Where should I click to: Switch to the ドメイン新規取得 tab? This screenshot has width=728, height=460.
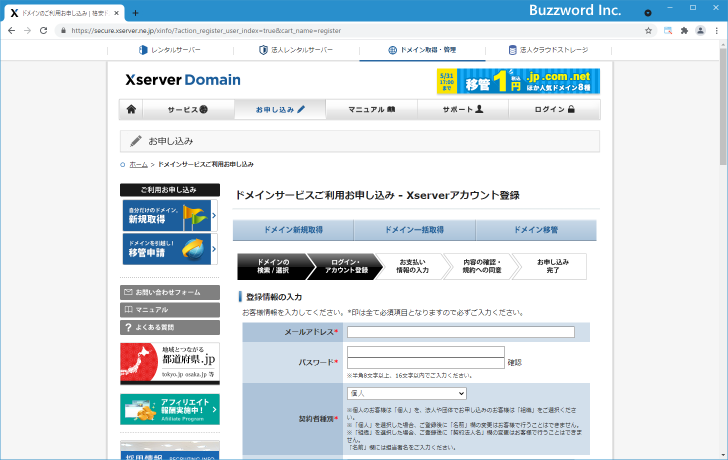pos(293,230)
